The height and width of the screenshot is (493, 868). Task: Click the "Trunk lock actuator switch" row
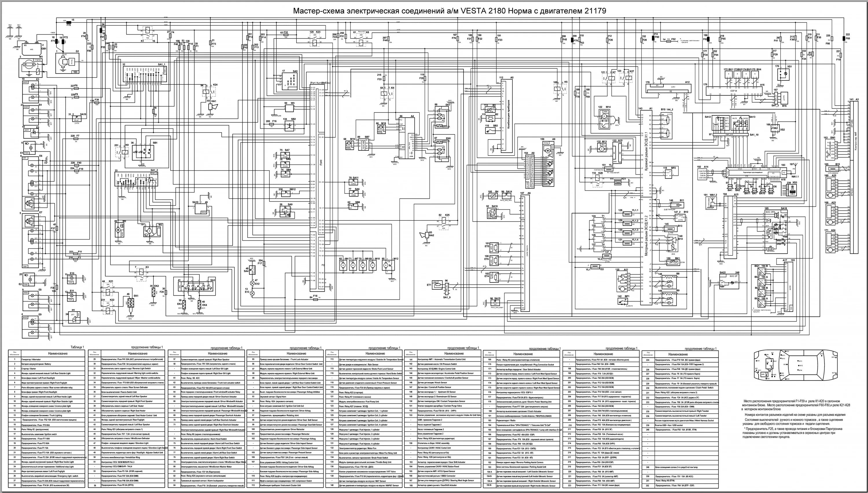click(x=206, y=383)
